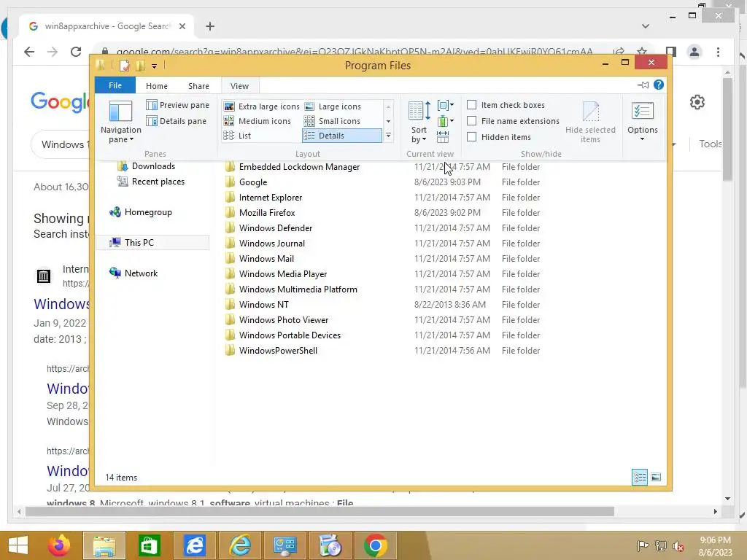Open a new Chrome tab
This screenshot has height=560, width=747.
click(210, 26)
